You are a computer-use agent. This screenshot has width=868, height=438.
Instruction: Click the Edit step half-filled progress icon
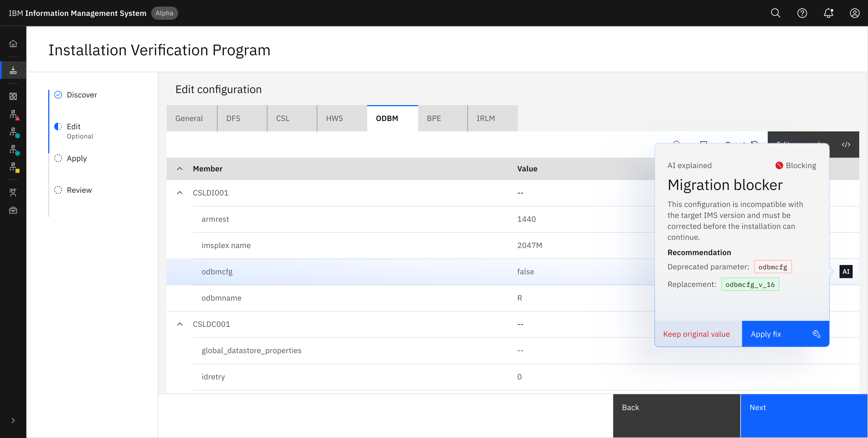58,126
